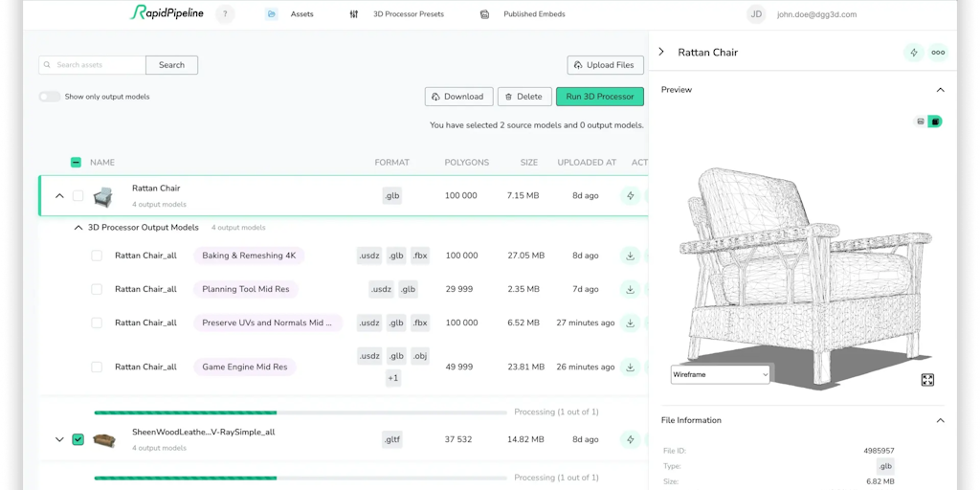Collapse the File Information section
Image resolution: width=980 pixels, height=490 pixels.
coord(940,420)
